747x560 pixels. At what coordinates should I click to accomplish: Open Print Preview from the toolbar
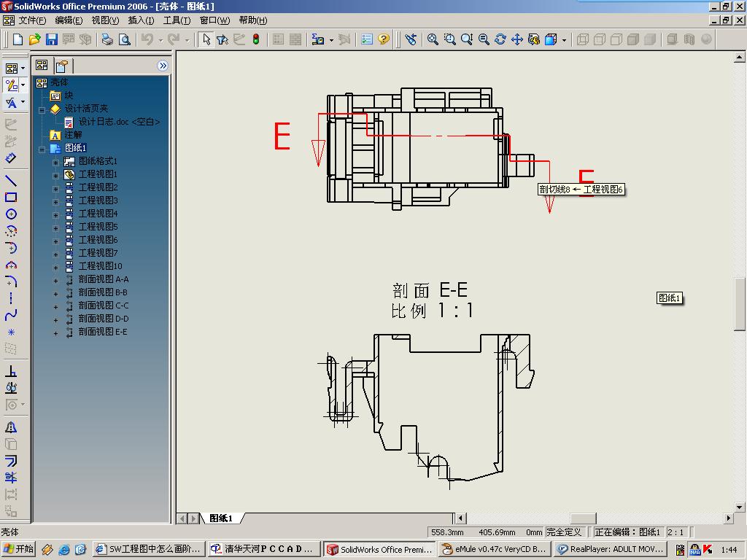(x=124, y=39)
